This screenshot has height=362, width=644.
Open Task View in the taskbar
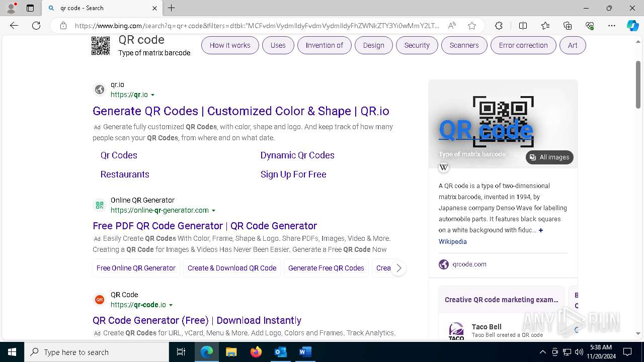(x=181, y=352)
